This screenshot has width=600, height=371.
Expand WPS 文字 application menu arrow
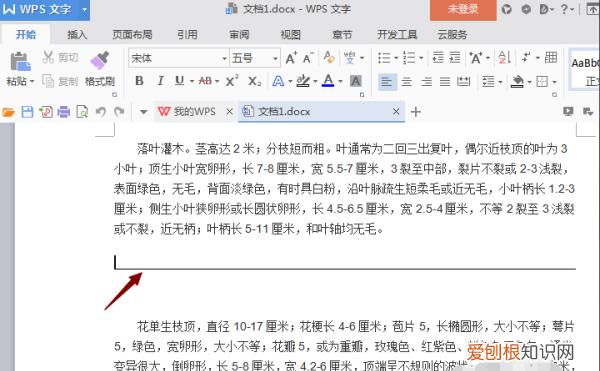[x=84, y=9]
